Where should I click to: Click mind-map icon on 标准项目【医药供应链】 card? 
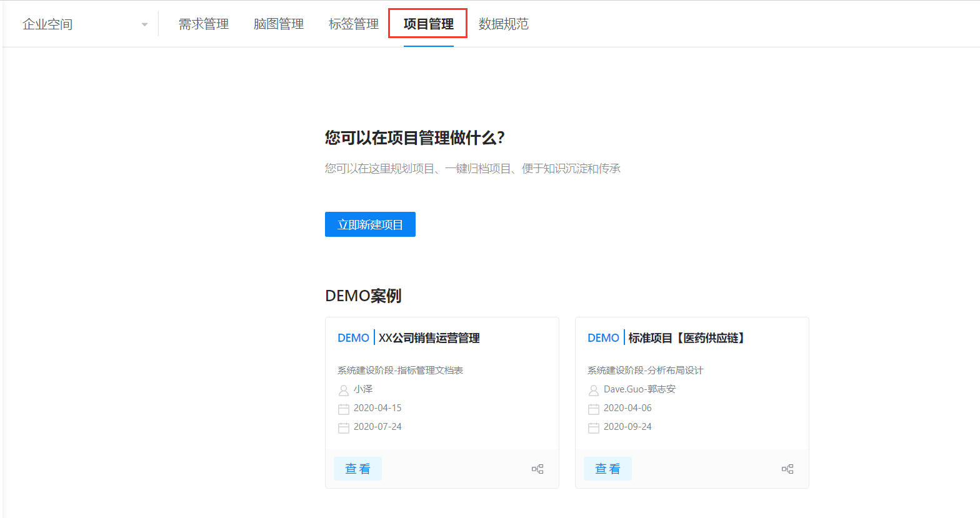coord(787,469)
